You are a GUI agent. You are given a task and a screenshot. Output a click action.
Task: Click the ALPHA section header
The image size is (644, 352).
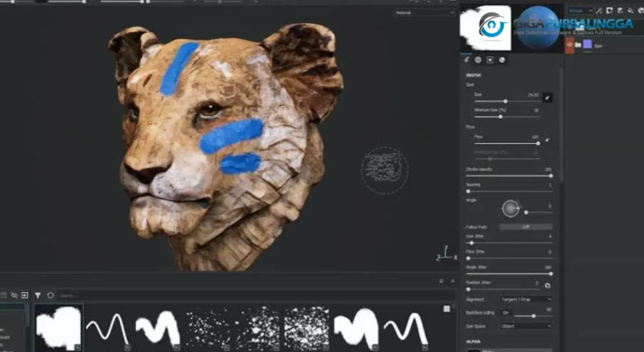pyautogui.click(x=473, y=342)
